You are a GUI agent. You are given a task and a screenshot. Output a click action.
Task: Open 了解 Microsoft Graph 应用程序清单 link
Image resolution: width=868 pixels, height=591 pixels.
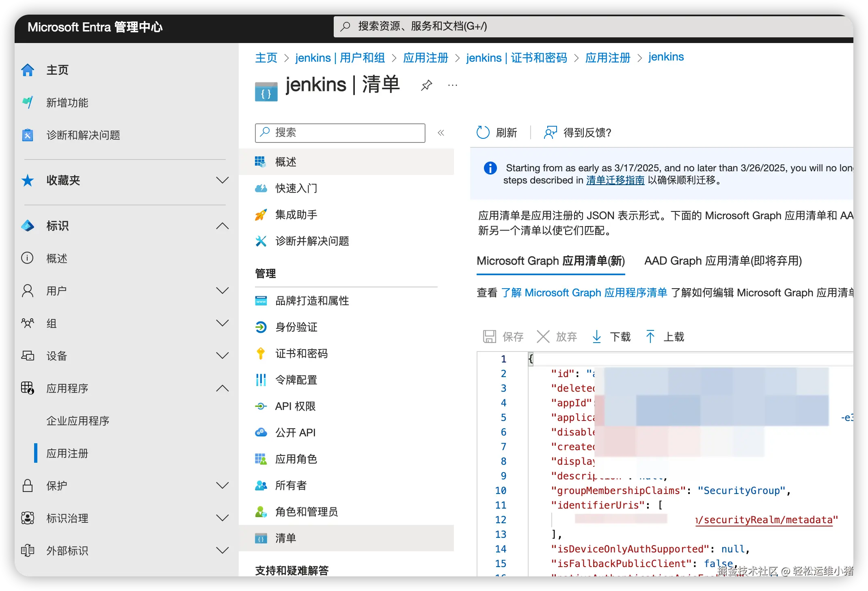tap(584, 293)
